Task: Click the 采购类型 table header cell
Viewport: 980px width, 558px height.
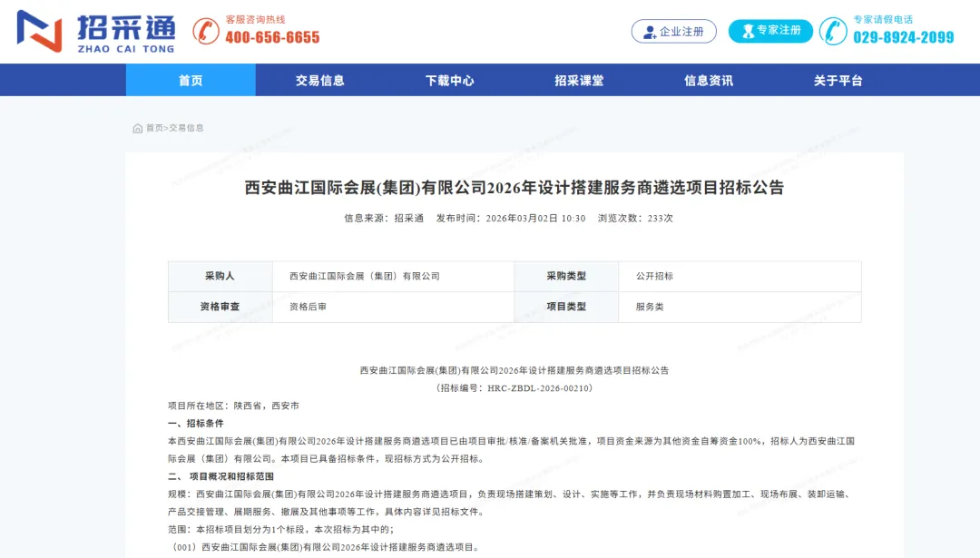Action: [x=566, y=276]
